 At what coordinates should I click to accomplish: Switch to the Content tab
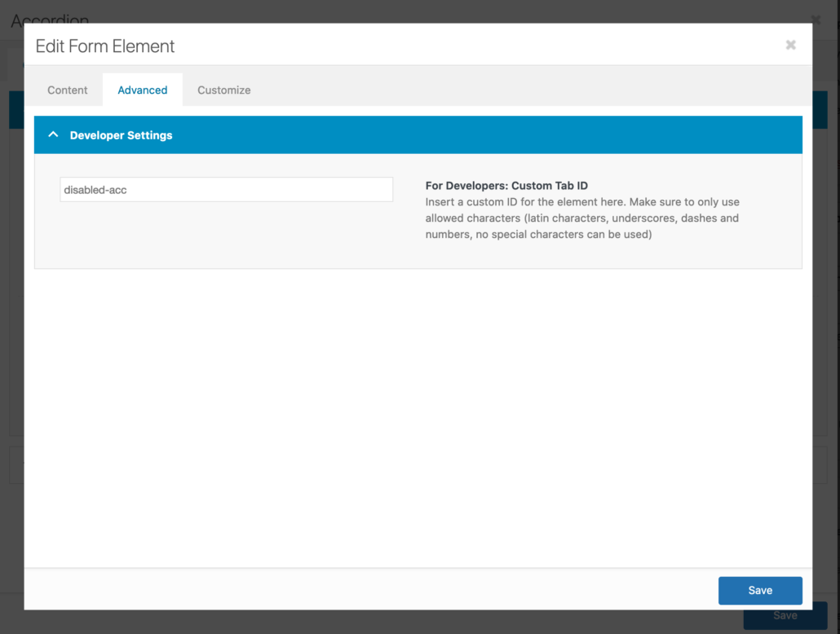pyautogui.click(x=67, y=90)
